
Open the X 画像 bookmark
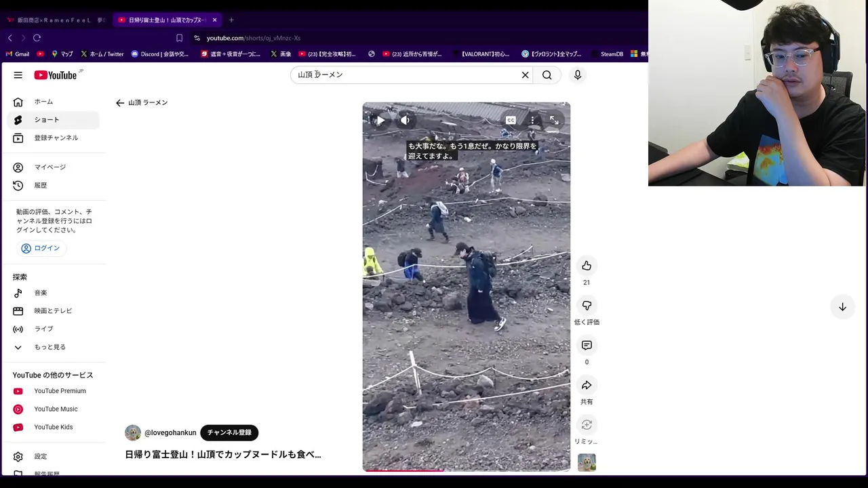[x=281, y=54]
